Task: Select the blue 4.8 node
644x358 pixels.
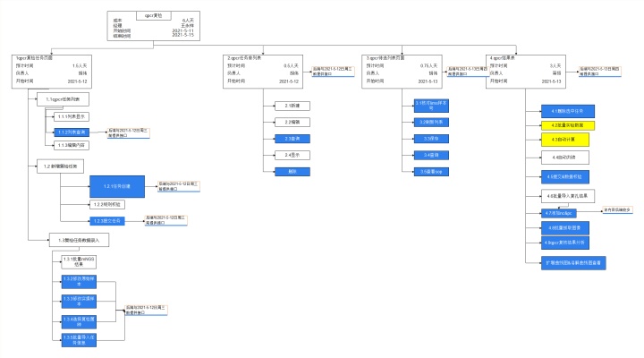Action: (565, 228)
